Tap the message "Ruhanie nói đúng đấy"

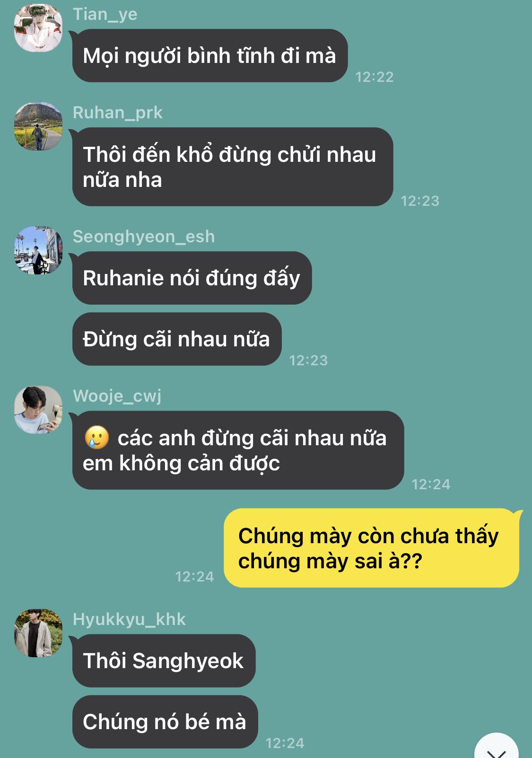(192, 278)
